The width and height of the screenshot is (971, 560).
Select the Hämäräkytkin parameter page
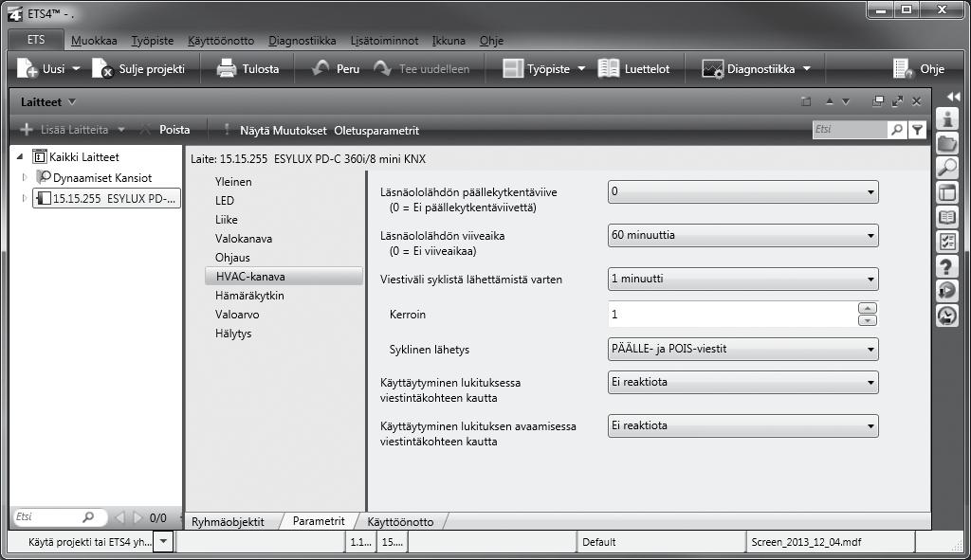click(x=249, y=296)
